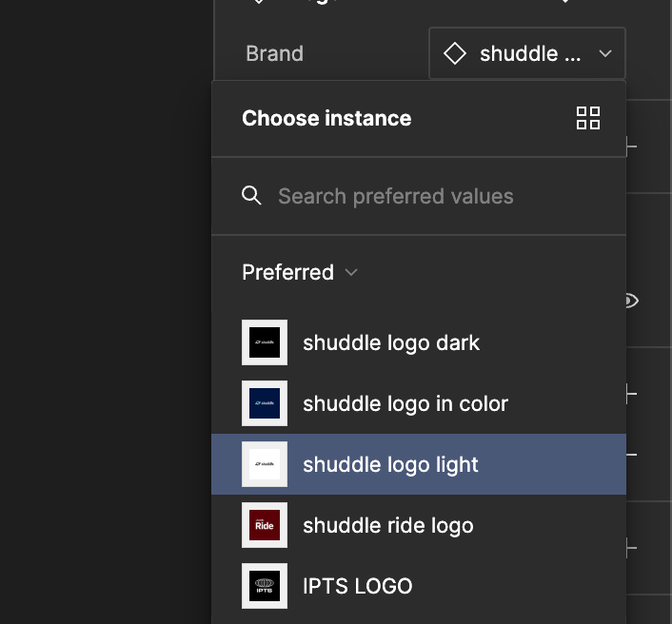The image size is (672, 624).
Task: Toggle the eye visibility icon behind panel
Action: pyautogui.click(x=631, y=301)
